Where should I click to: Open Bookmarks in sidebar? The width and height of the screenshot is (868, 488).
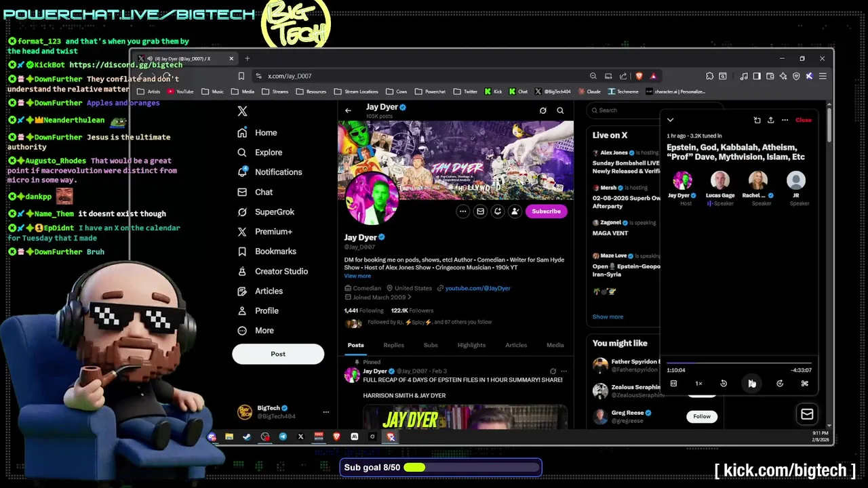tap(267, 251)
